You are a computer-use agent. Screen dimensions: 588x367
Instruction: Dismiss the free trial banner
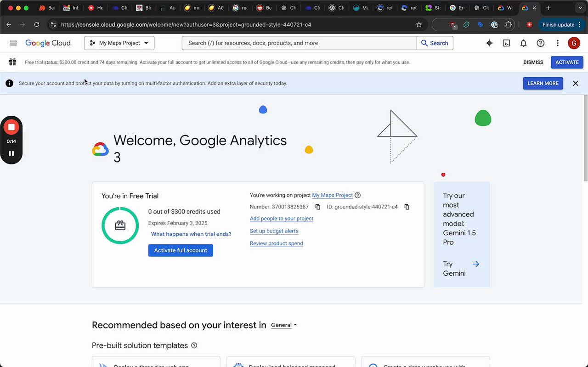pyautogui.click(x=533, y=62)
